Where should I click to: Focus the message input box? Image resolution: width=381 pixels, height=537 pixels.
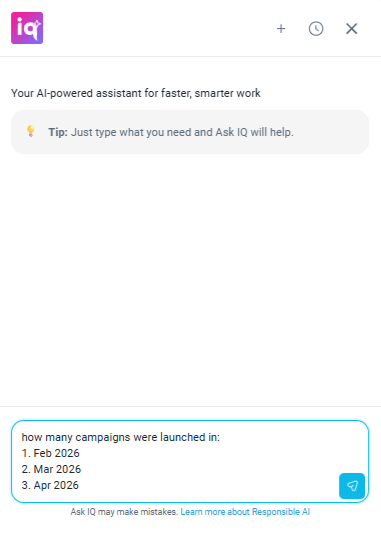click(190, 461)
